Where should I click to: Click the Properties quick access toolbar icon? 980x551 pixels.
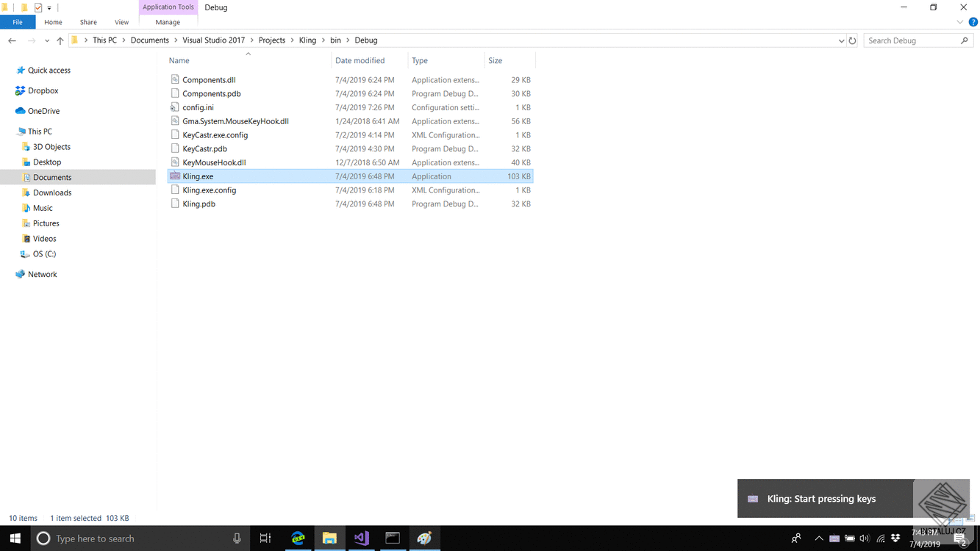[x=38, y=7]
